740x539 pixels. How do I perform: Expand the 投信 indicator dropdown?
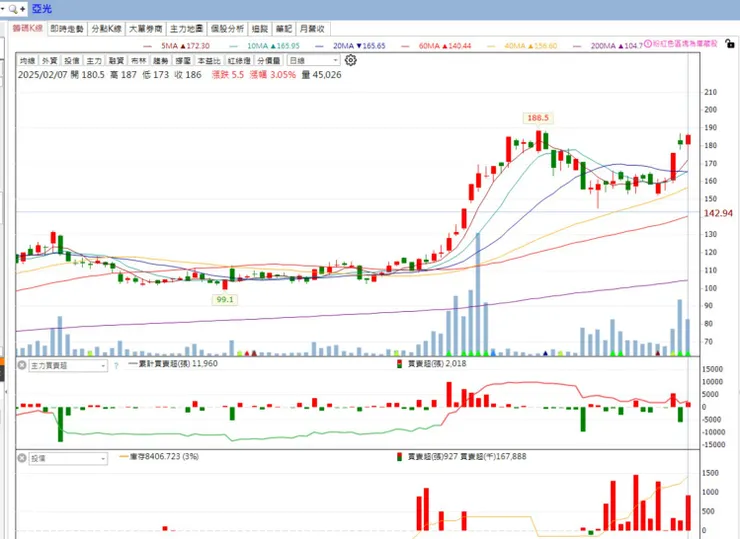[x=68, y=458]
